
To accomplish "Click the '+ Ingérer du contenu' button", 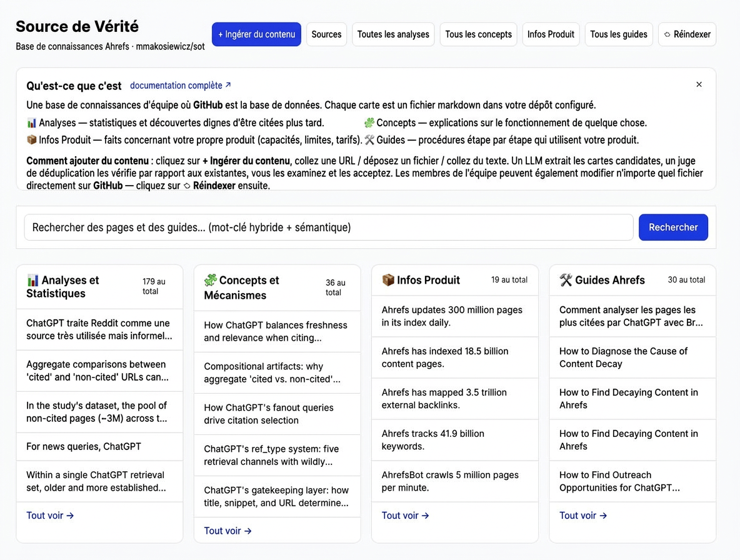I will click(x=256, y=34).
